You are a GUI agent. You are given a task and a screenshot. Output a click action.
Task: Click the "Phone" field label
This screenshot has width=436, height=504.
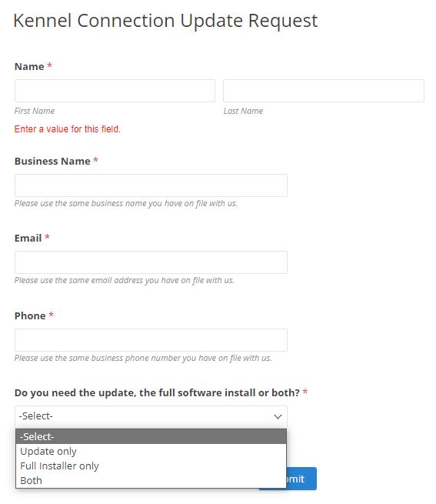coord(30,315)
